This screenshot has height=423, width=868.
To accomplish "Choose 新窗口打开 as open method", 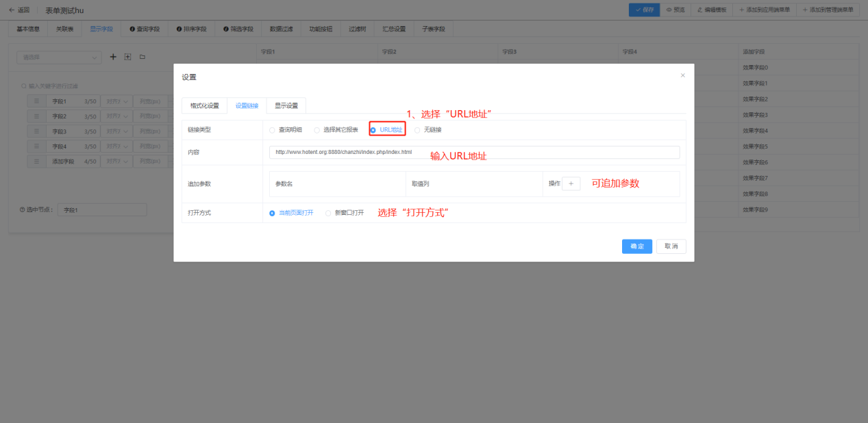I will click(x=328, y=213).
